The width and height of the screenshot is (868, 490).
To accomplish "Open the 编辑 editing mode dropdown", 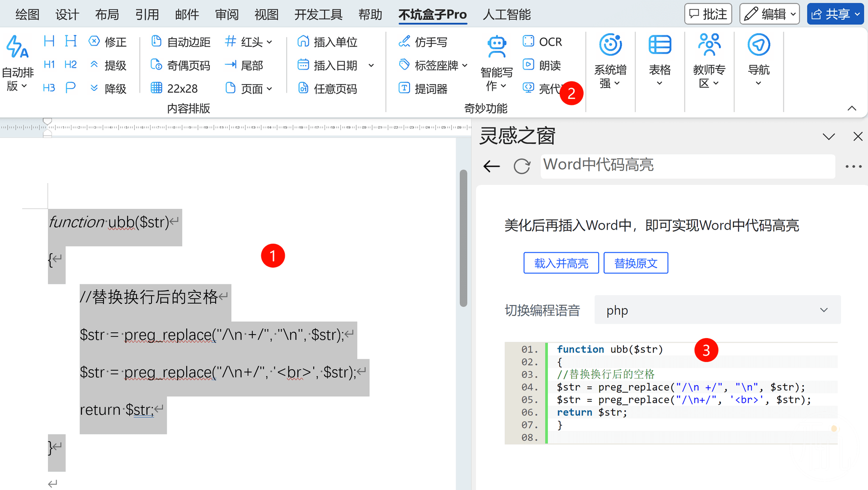I will tap(770, 14).
